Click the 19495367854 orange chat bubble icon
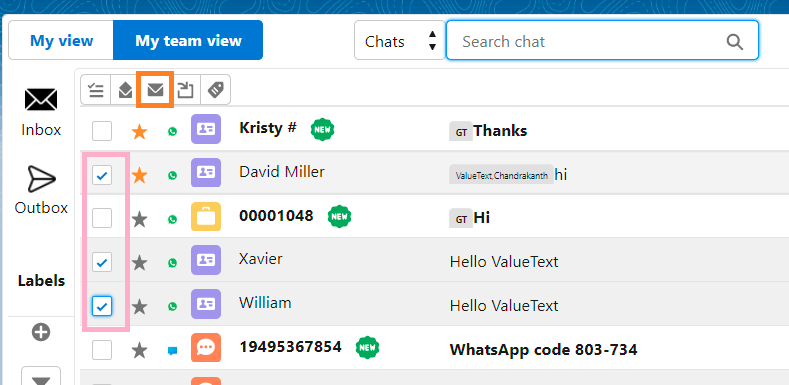The height and width of the screenshot is (385, 789). [x=206, y=347]
